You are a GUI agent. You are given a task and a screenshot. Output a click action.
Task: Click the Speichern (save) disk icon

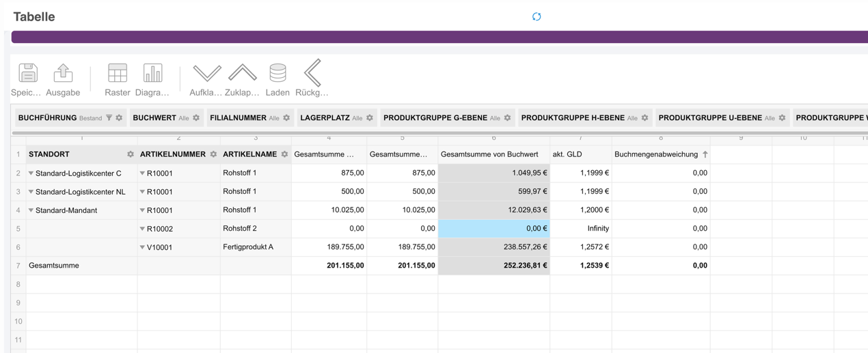pos(27,73)
